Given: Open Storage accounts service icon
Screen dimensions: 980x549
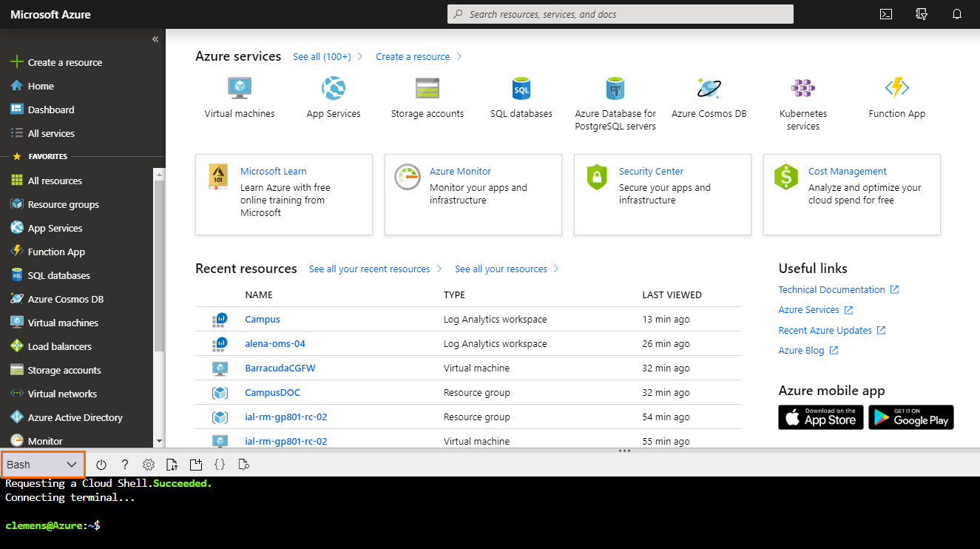Looking at the screenshot, I should click(428, 88).
